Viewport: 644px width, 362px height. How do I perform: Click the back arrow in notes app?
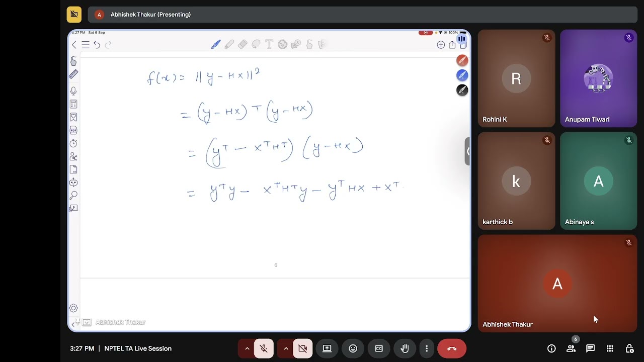tap(74, 45)
